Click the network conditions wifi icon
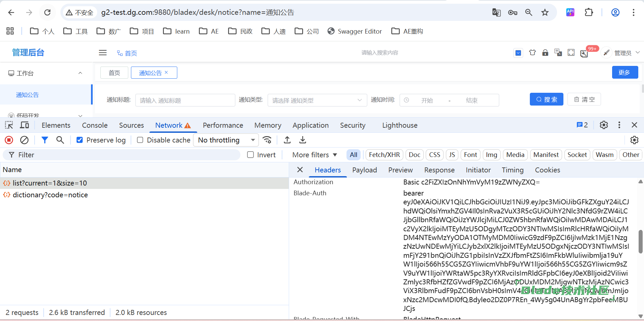The image size is (644, 321). [267, 140]
